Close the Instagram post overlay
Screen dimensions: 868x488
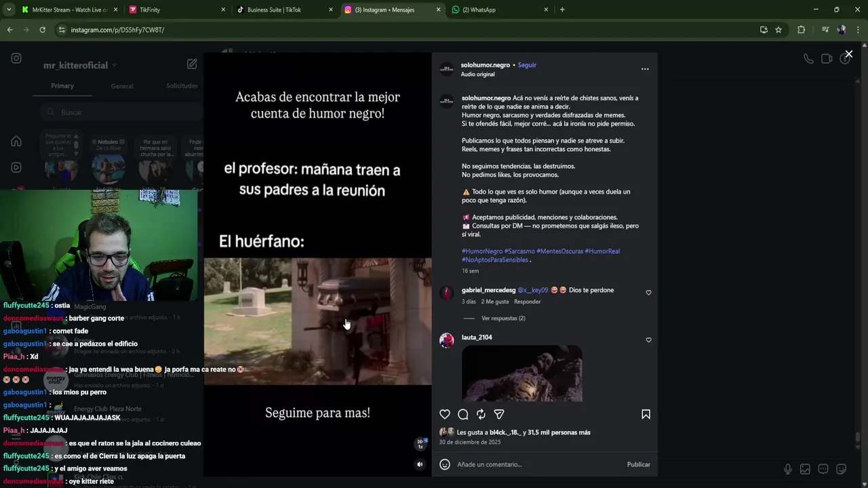click(x=848, y=54)
